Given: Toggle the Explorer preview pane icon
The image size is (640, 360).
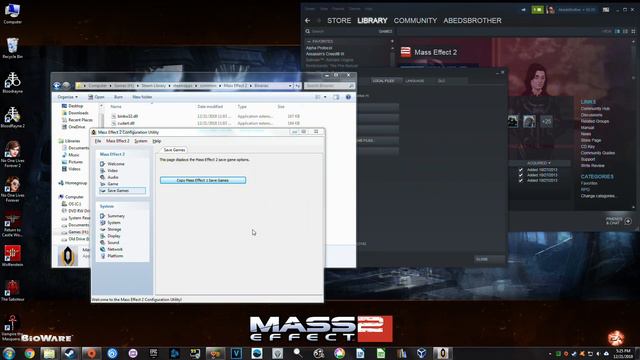Looking at the screenshot, I should 336,97.
